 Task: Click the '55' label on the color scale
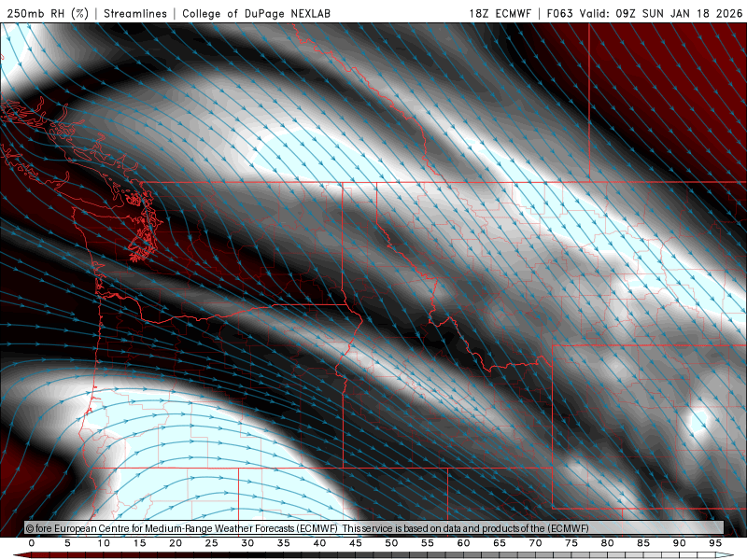(428, 543)
